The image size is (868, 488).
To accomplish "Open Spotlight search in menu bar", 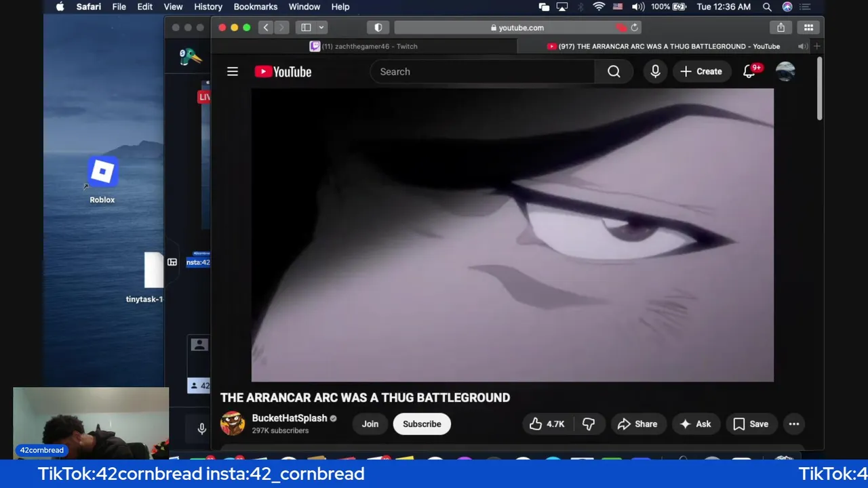I will click(767, 7).
